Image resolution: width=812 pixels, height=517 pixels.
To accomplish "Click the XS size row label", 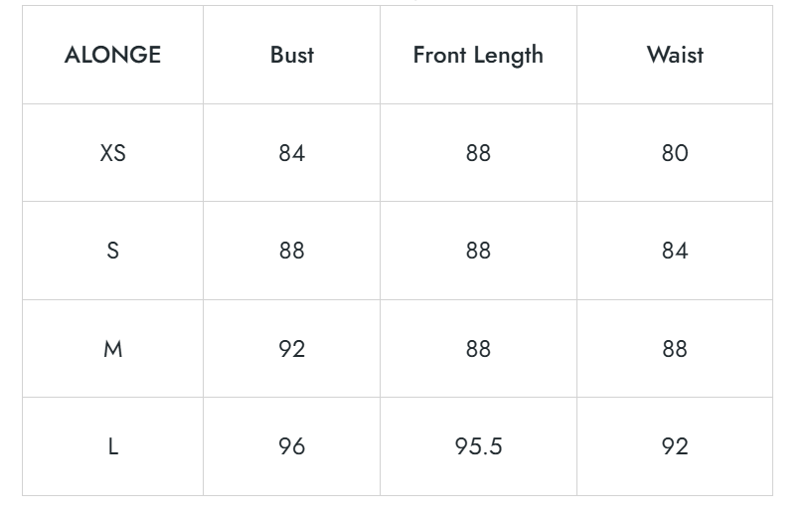I will (x=112, y=153).
